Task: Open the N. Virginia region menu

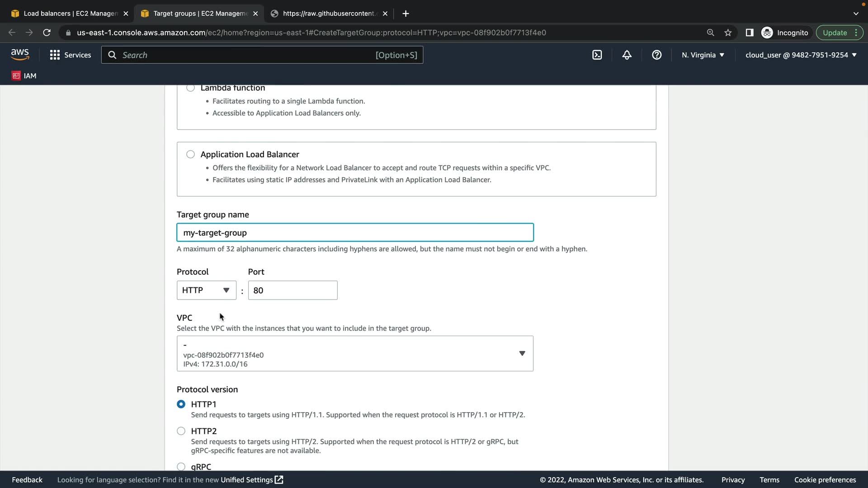Action: pyautogui.click(x=703, y=55)
